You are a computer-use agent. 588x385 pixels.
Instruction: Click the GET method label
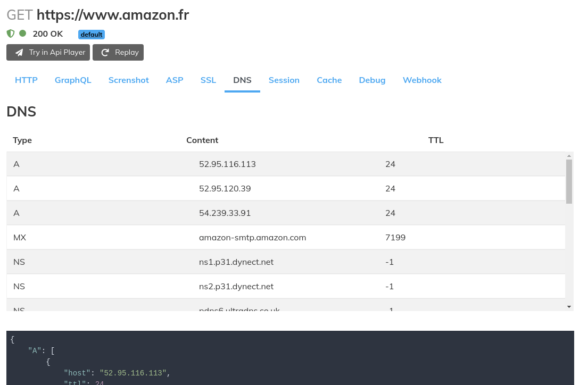pos(20,15)
